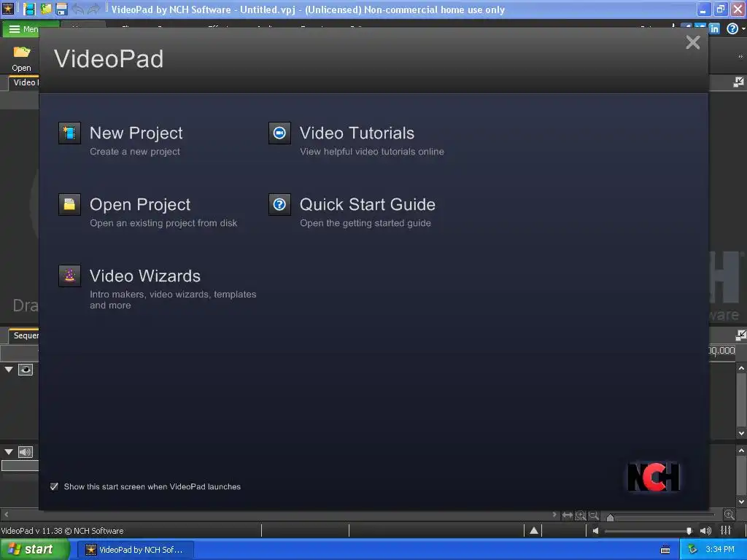Click the safely remove hardware tray icon
This screenshot has height=560, width=747.
coord(692,550)
